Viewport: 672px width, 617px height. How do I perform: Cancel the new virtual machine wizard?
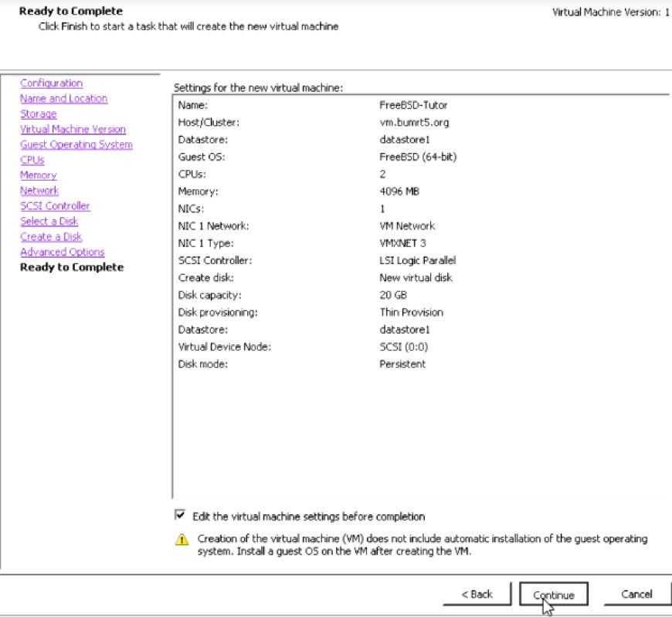(x=637, y=595)
